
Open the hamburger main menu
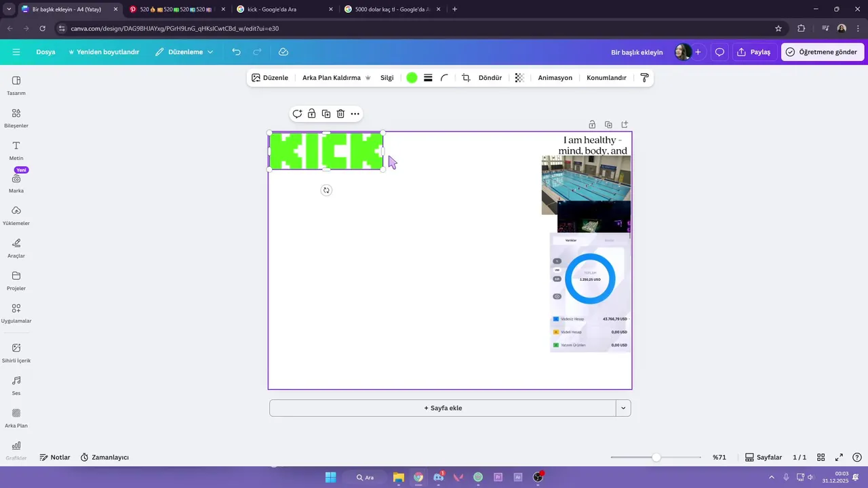pos(16,52)
